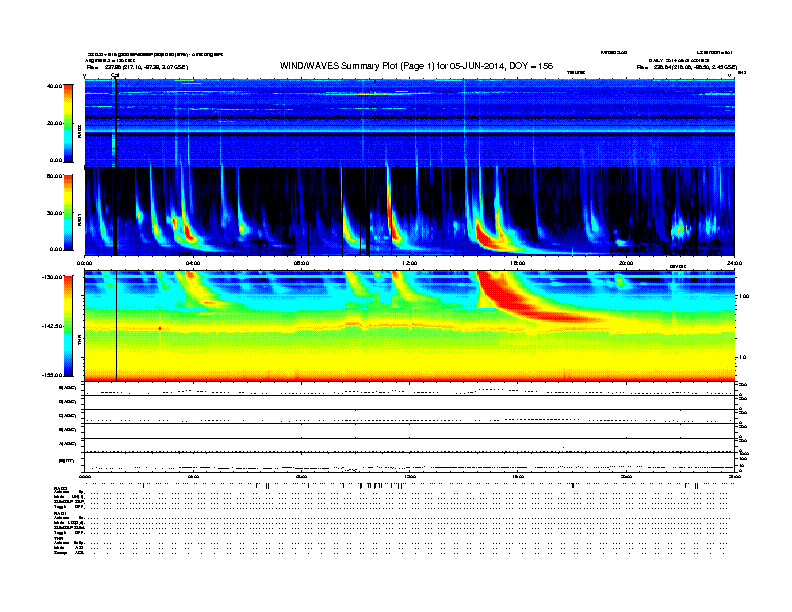Select the RAD2 spectrogram panel
The image size is (792, 612).
click(410, 123)
